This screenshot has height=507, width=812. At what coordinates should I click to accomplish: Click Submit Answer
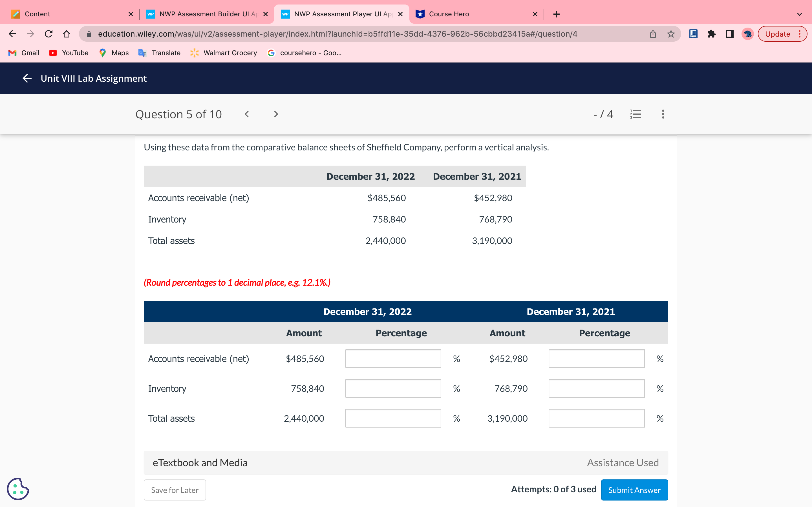click(x=634, y=490)
